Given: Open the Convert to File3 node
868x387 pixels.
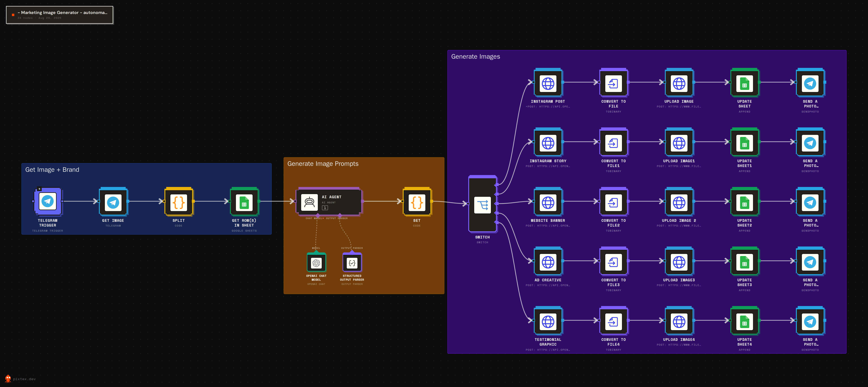Looking at the screenshot, I should tap(613, 261).
